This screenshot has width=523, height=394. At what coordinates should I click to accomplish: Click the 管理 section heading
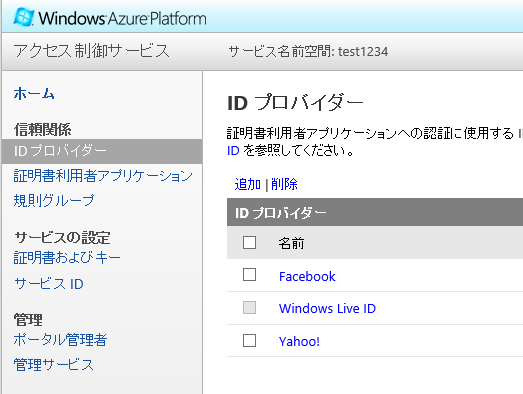(x=28, y=320)
